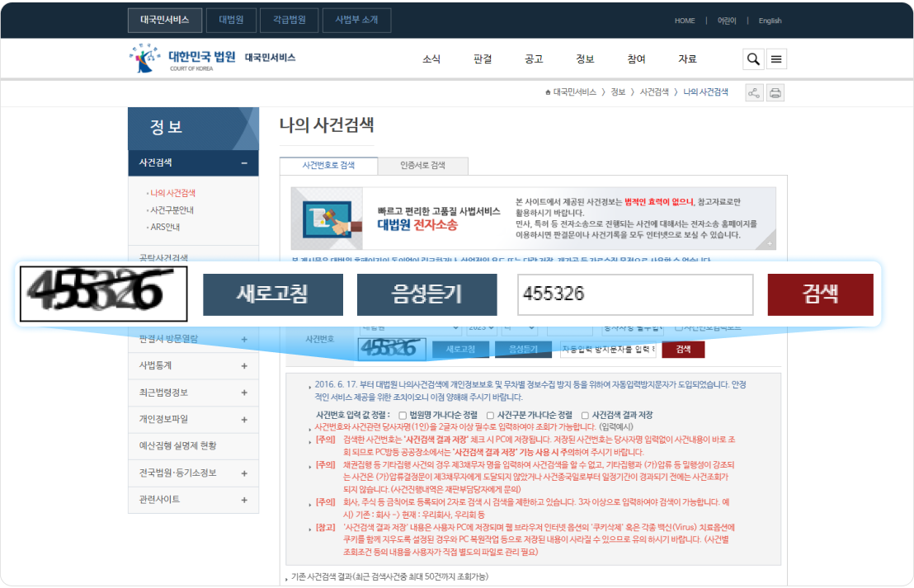Screen dimensions: 914x588
Task: Open the site search magnifier icon
Action: (x=753, y=59)
